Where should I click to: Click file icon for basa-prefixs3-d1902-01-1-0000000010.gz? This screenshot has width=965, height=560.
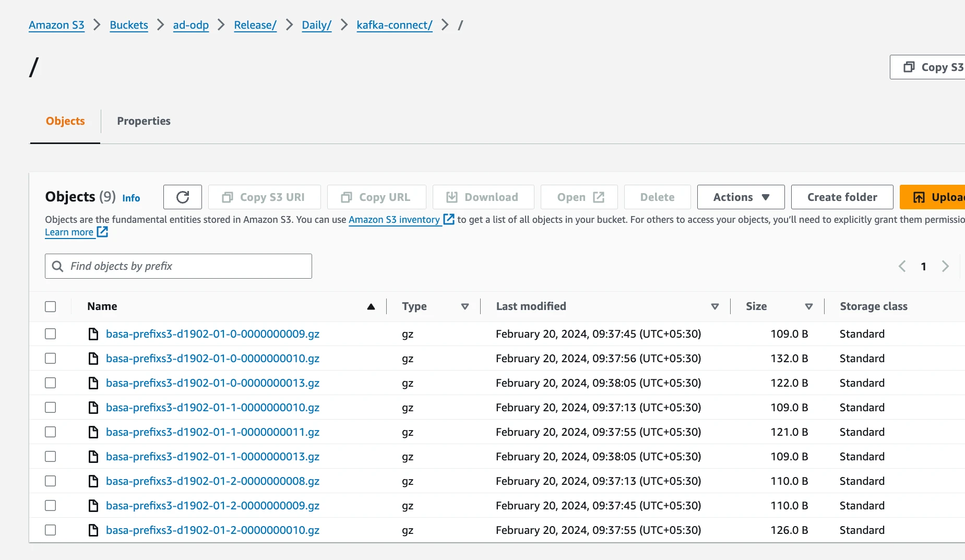tap(93, 408)
